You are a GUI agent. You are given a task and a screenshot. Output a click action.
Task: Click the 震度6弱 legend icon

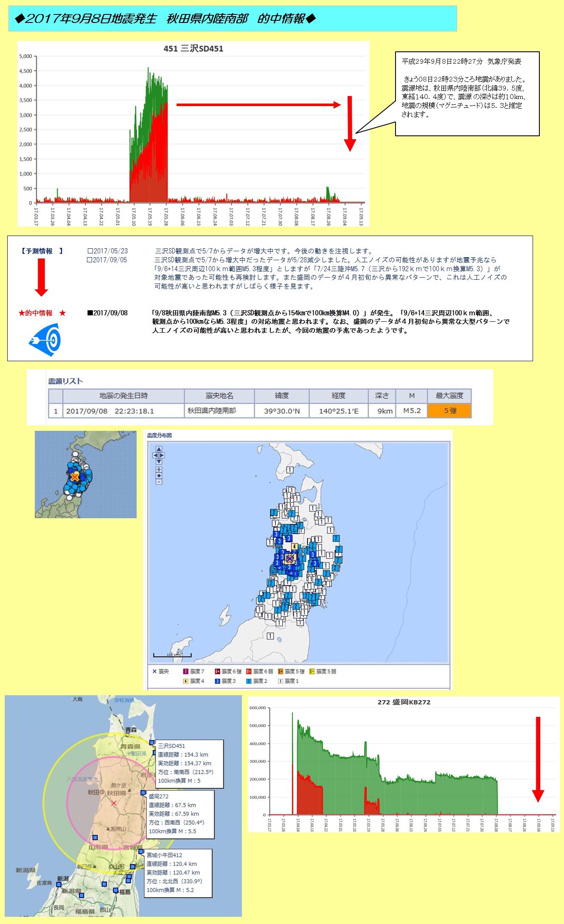click(x=249, y=671)
